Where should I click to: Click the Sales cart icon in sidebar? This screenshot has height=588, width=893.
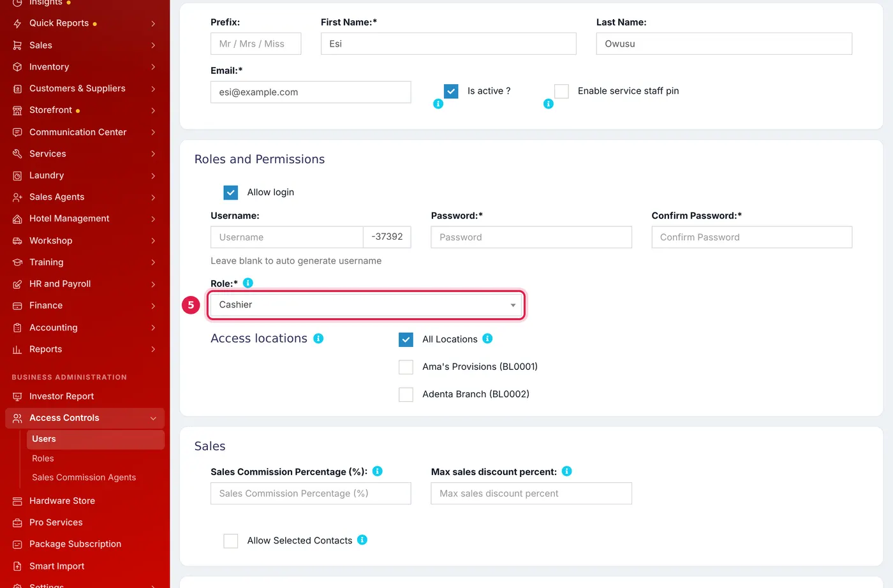pos(17,45)
